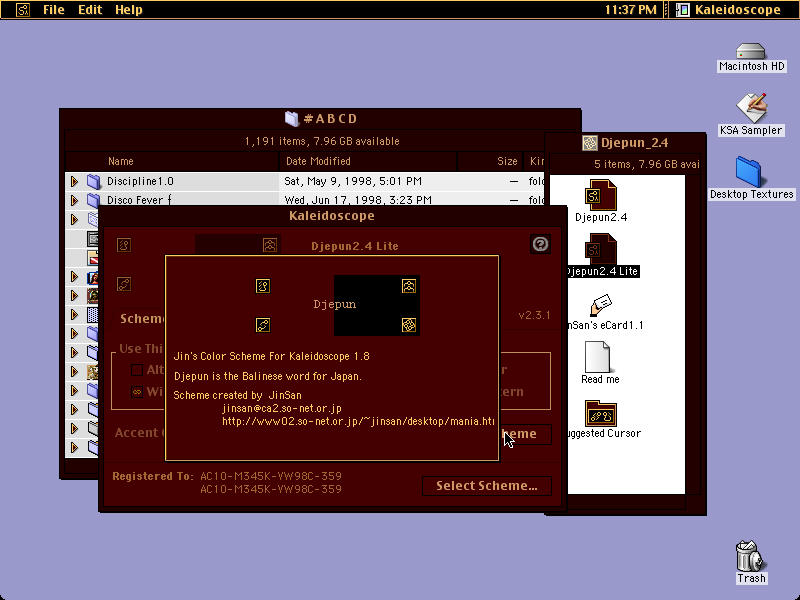Click the bright seahorse-like icon above the chain-link
800x600 pixels.
pyautogui.click(x=263, y=286)
